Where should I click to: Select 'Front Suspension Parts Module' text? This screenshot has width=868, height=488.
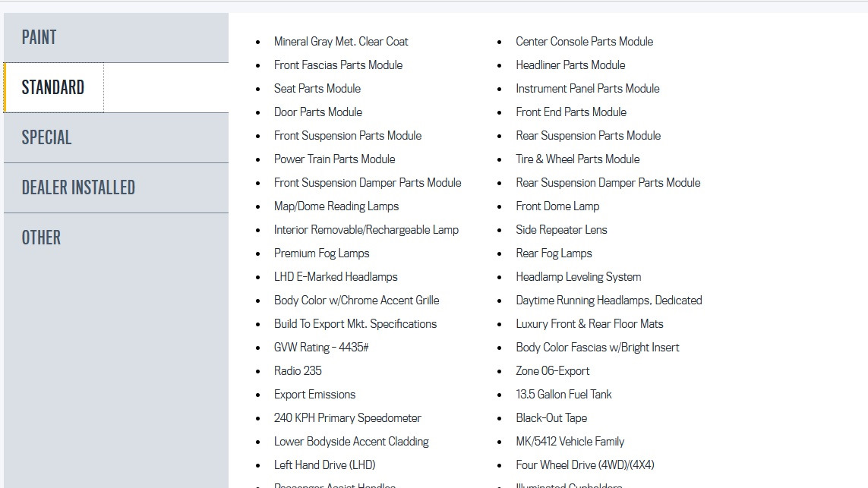(348, 136)
